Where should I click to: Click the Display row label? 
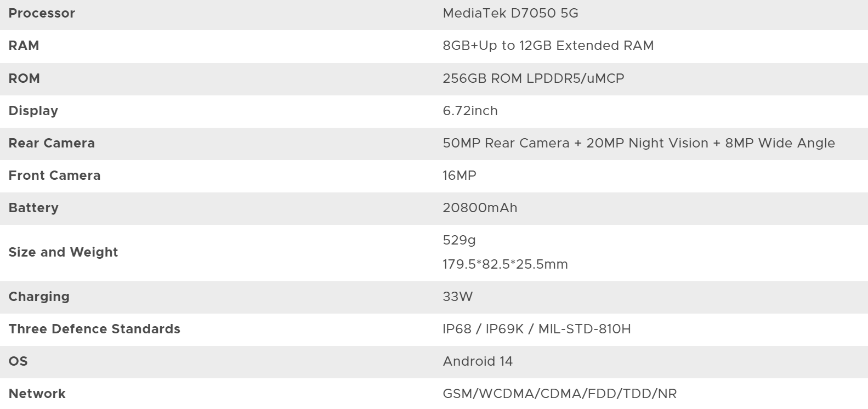click(x=33, y=111)
